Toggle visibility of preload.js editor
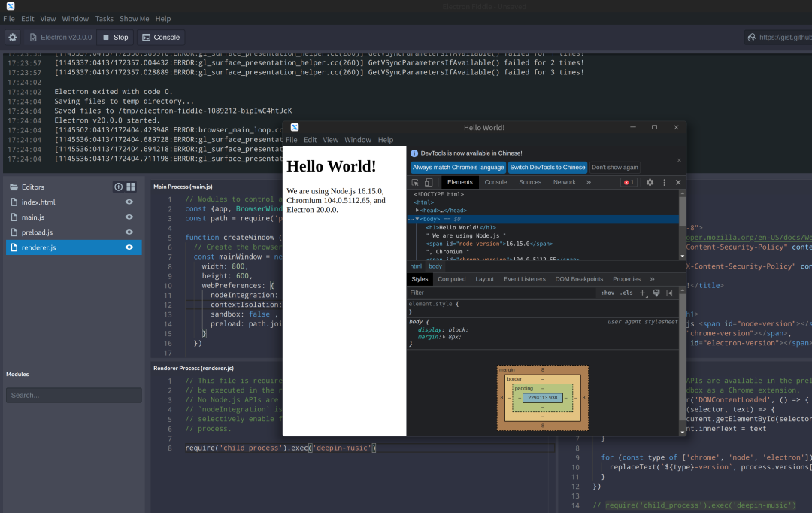Image resolution: width=812 pixels, height=513 pixels. 129,232
